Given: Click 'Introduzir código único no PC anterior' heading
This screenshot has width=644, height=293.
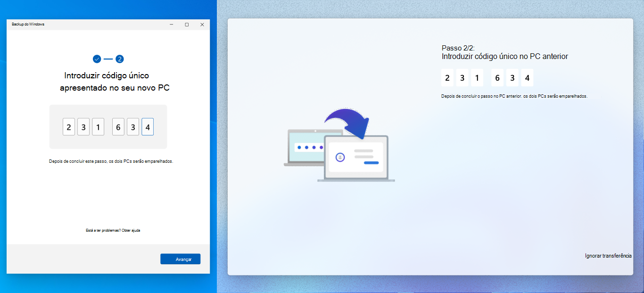Looking at the screenshot, I should pos(505,56).
